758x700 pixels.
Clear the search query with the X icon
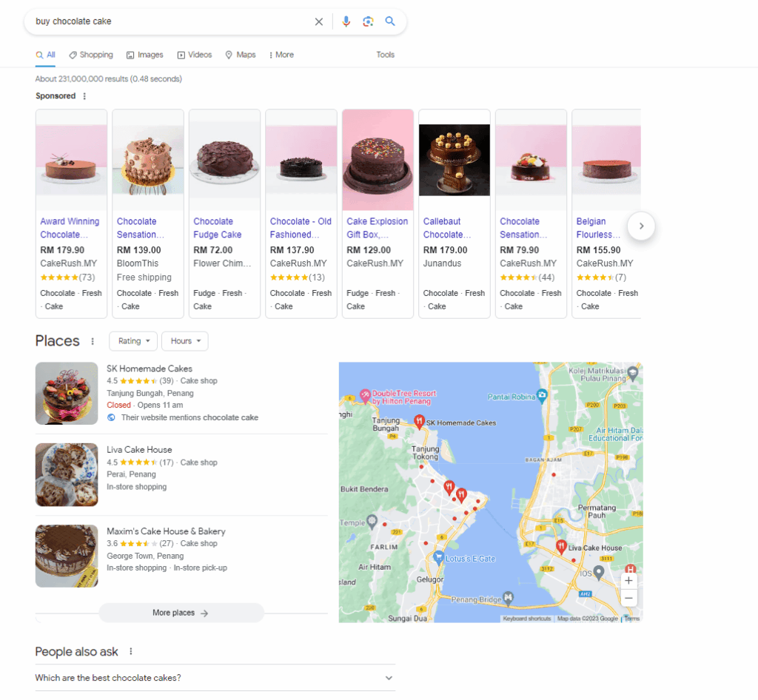click(x=318, y=21)
